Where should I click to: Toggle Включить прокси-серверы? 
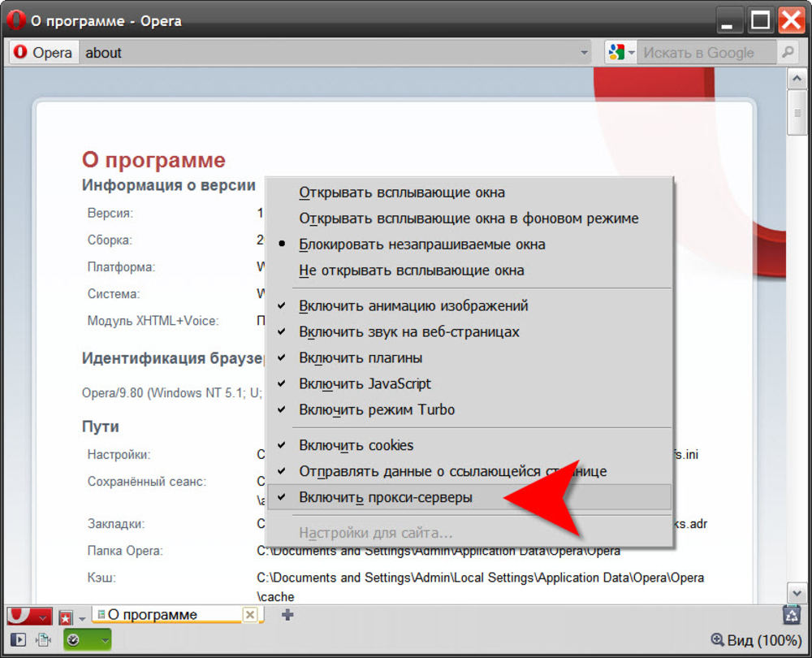[469, 497]
